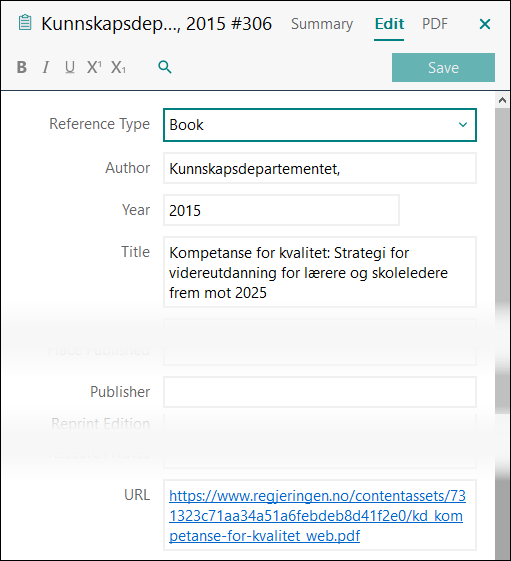Close the reference panel with X
Viewport: 511px width, 561px height.
tap(485, 24)
